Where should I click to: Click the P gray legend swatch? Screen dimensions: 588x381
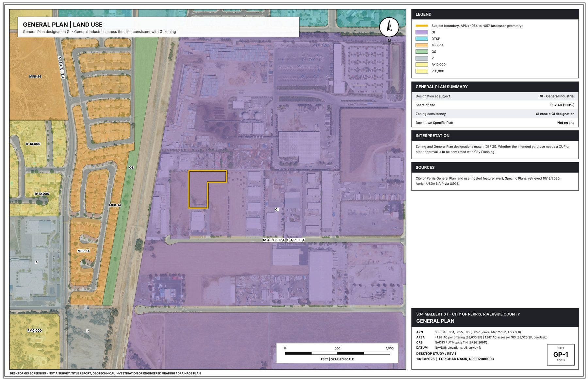point(421,58)
